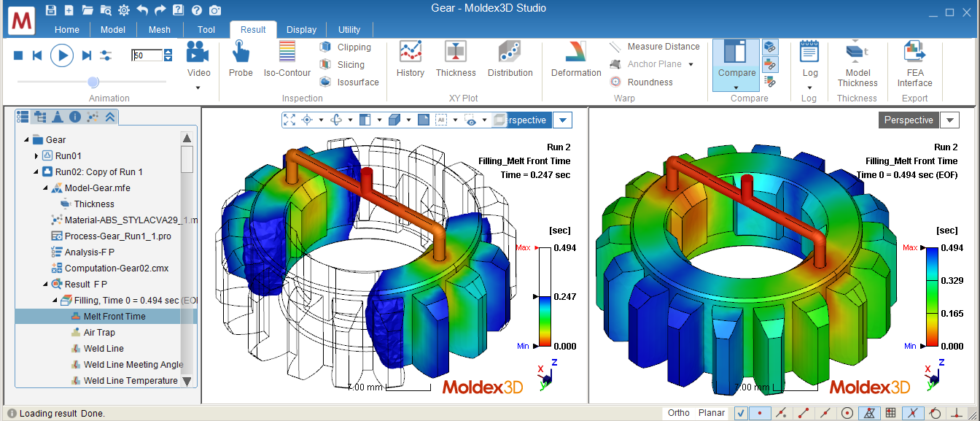Activate the Clipping tool
The image size is (980, 421).
(348, 46)
